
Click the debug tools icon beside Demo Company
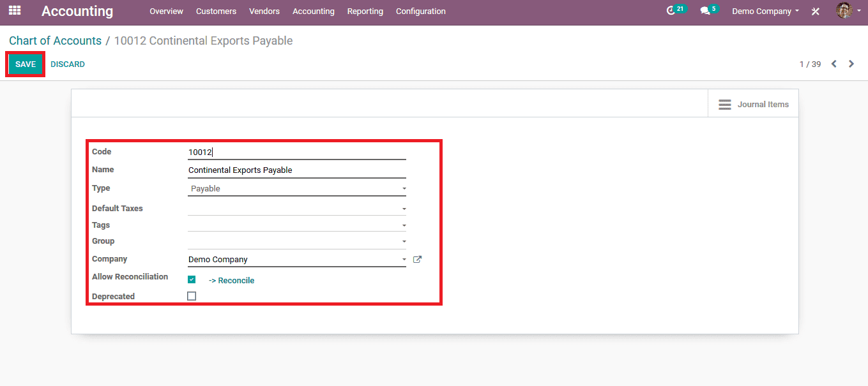816,11
